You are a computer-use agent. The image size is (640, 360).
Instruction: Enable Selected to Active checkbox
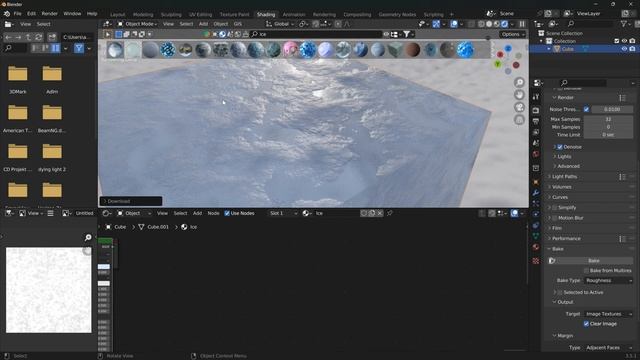tap(560, 292)
